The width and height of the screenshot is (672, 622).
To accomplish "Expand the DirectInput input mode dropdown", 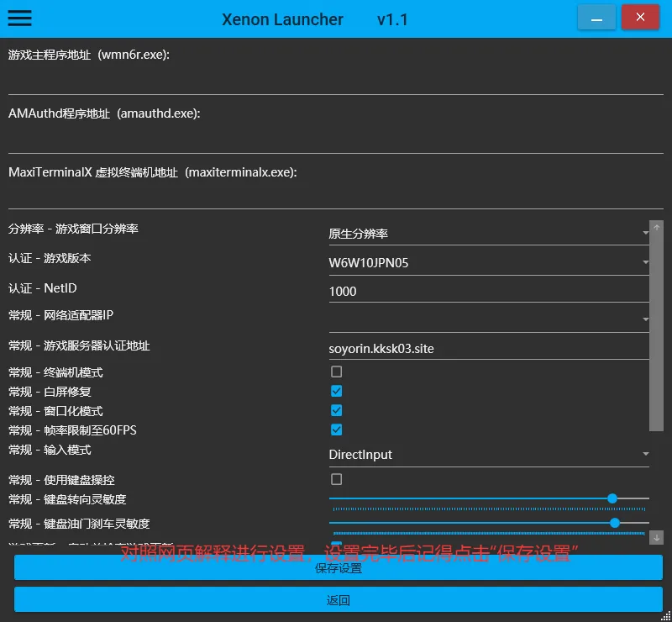I will coord(489,455).
